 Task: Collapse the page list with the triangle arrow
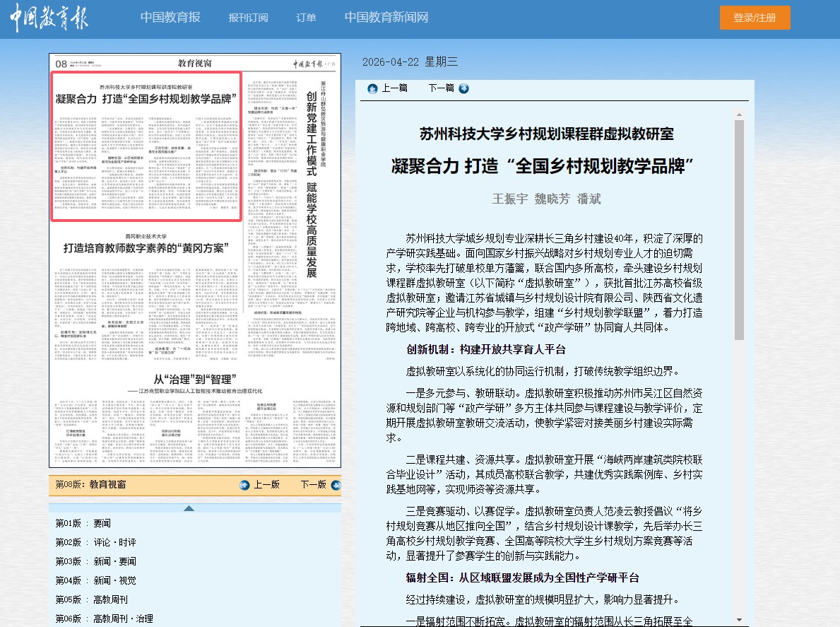click(x=189, y=508)
